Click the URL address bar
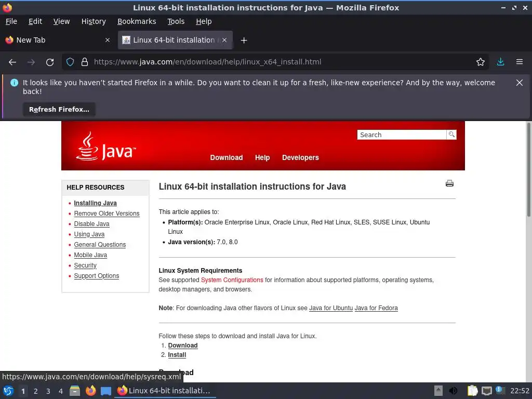This screenshot has height=399, width=532. (x=275, y=62)
